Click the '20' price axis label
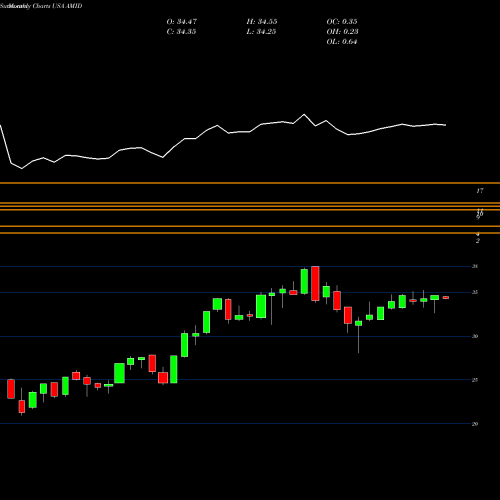 475,424
